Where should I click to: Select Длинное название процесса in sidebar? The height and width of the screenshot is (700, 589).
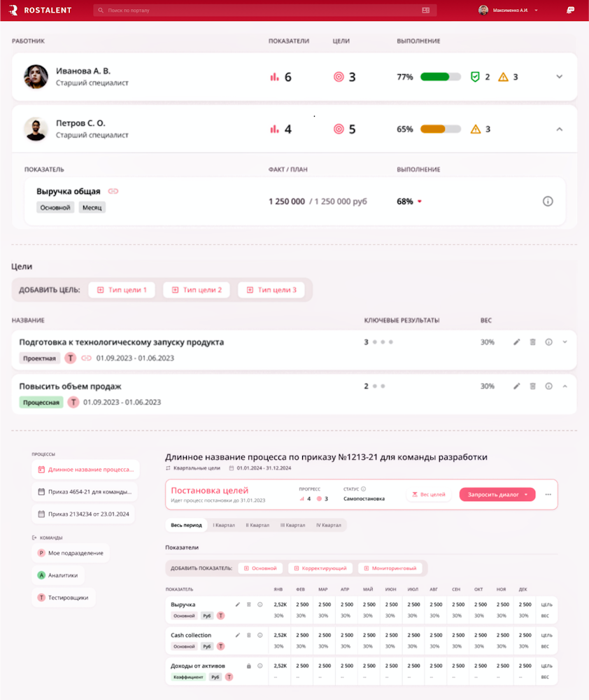point(85,470)
